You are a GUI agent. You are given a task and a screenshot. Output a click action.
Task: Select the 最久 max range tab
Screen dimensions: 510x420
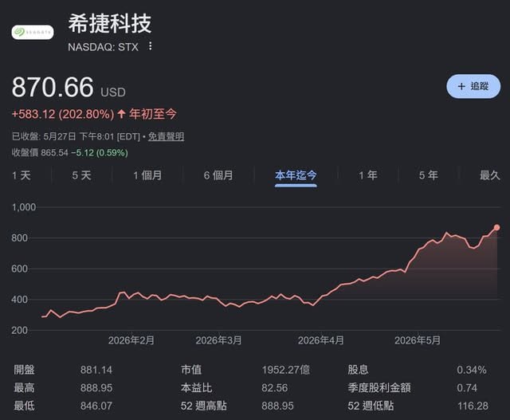click(489, 175)
